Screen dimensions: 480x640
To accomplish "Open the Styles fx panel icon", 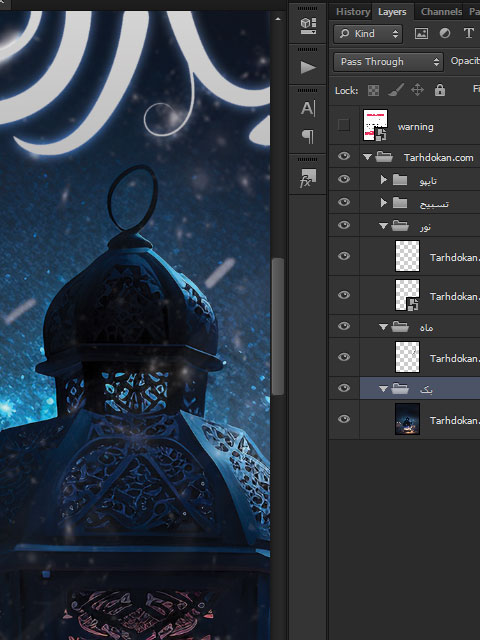I will [308, 178].
